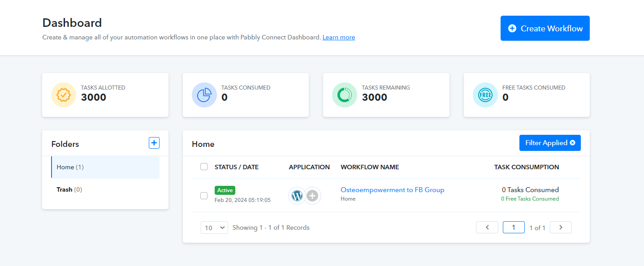
Task: Toggle the select-all workflows checkbox
Action: click(x=204, y=167)
